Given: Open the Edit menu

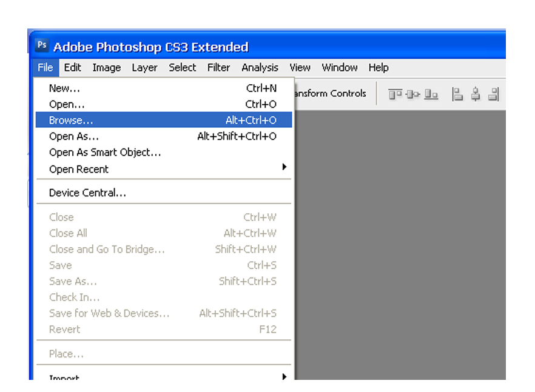Looking at the screenshot, I should tap(72, 67).
